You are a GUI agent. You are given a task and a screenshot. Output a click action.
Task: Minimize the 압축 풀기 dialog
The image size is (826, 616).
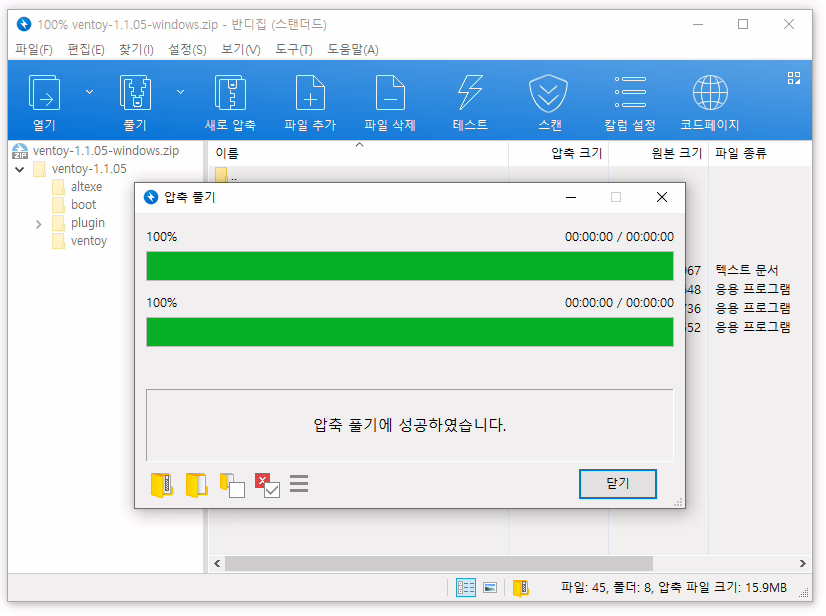[571, 197]
